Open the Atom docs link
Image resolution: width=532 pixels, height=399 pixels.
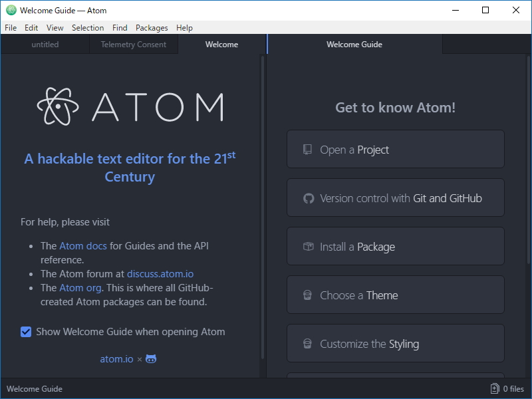(82, 245)
